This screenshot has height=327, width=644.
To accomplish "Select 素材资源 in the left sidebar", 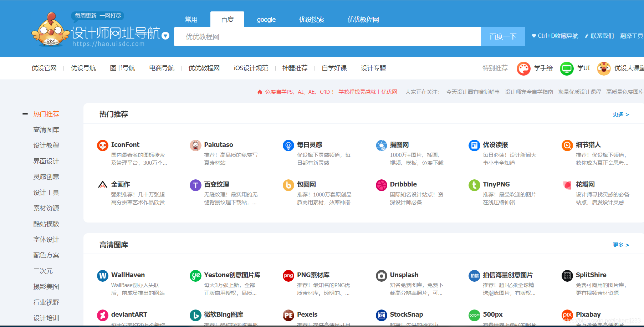I will 46,208.
